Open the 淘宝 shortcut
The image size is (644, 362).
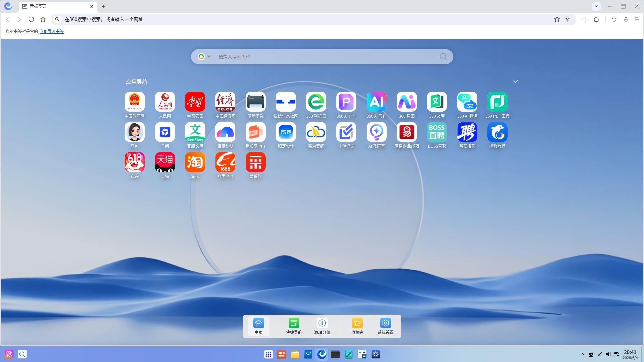(x=195, y=162)
